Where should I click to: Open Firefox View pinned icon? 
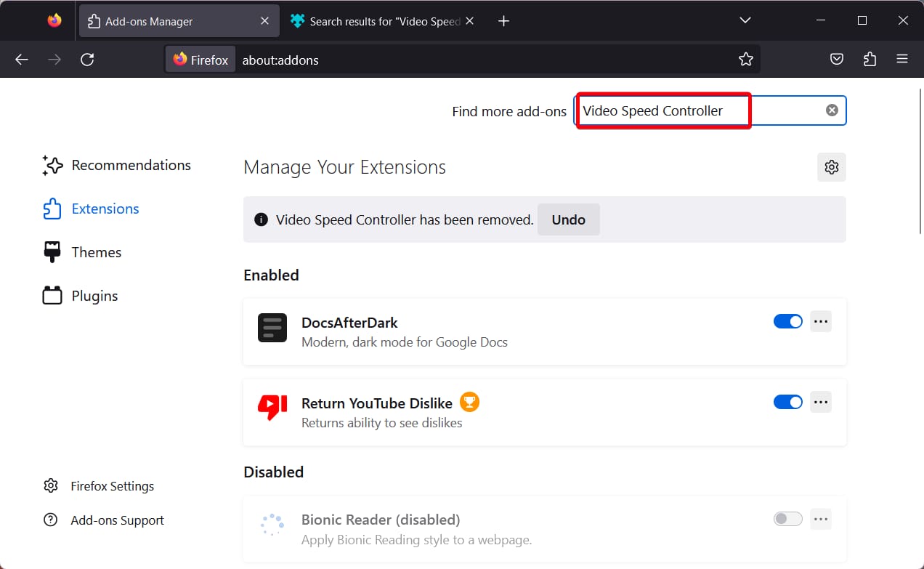point(54,21)
